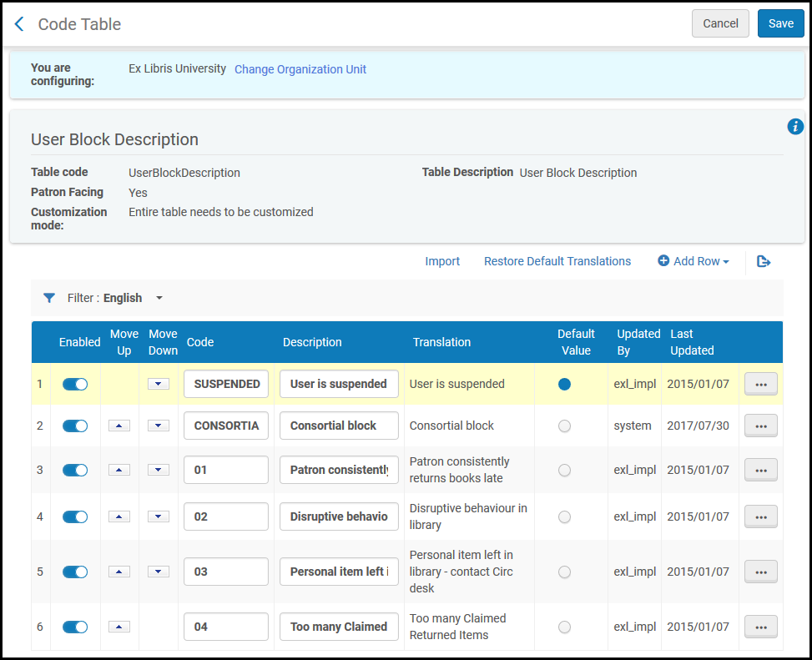
Task: Edit 'Consortial block' description field
Action: pos(339,426)
